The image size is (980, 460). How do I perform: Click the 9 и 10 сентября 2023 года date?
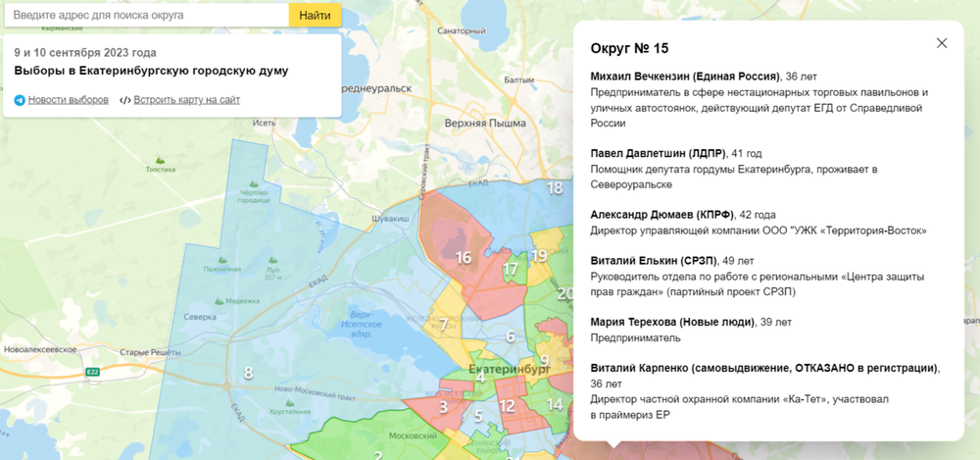coord(85,53)
